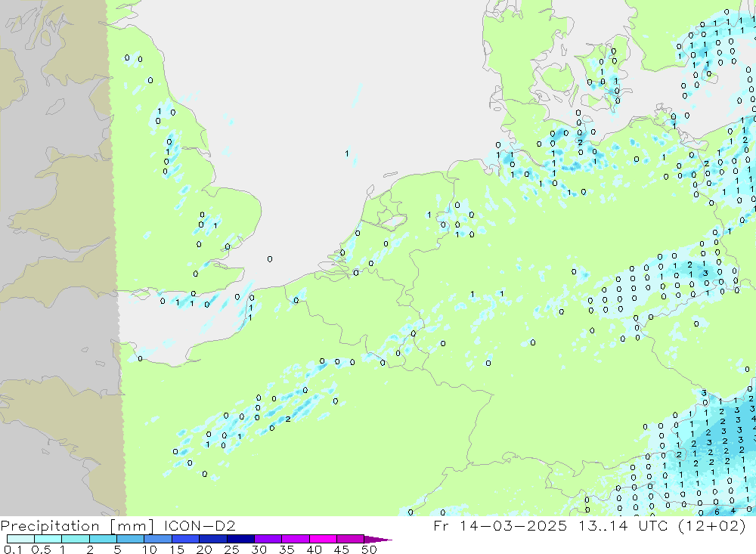Viewport: 756px width, 554px height.
Task: Select the magenta swatch between 40 and 45
Action: [x=323, y=539]
